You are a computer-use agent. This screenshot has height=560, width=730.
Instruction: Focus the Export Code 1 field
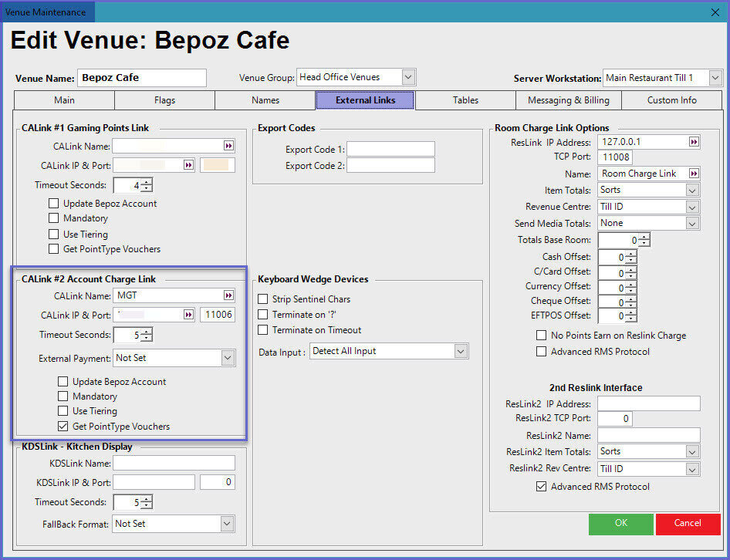[x=390, y=149]
